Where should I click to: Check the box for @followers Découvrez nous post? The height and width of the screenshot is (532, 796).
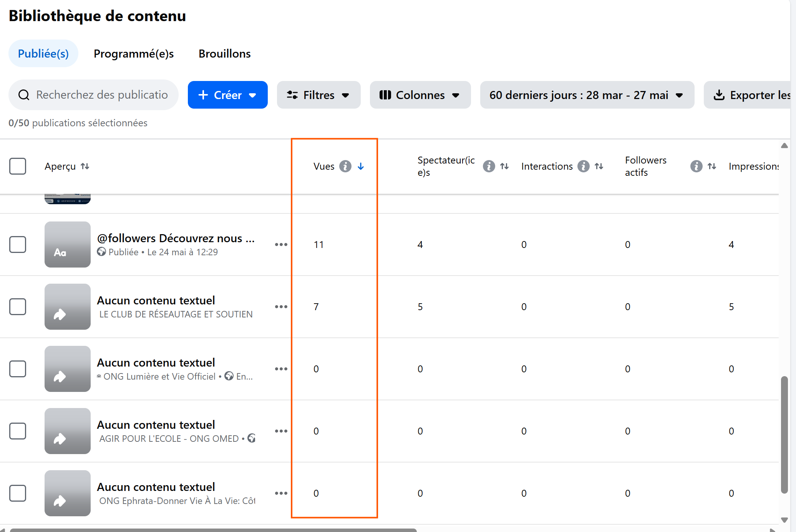(x=18, y=245)
